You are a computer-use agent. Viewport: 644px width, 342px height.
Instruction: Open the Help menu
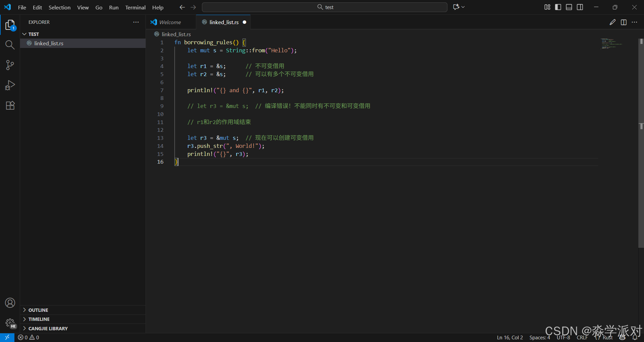(158, 7)
